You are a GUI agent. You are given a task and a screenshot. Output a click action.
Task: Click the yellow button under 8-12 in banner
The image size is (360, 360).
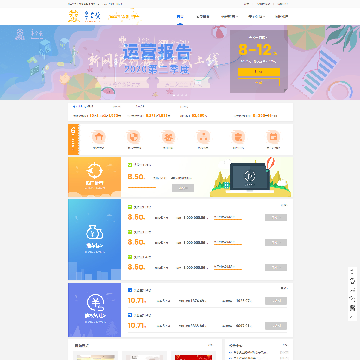coord(259,72)
